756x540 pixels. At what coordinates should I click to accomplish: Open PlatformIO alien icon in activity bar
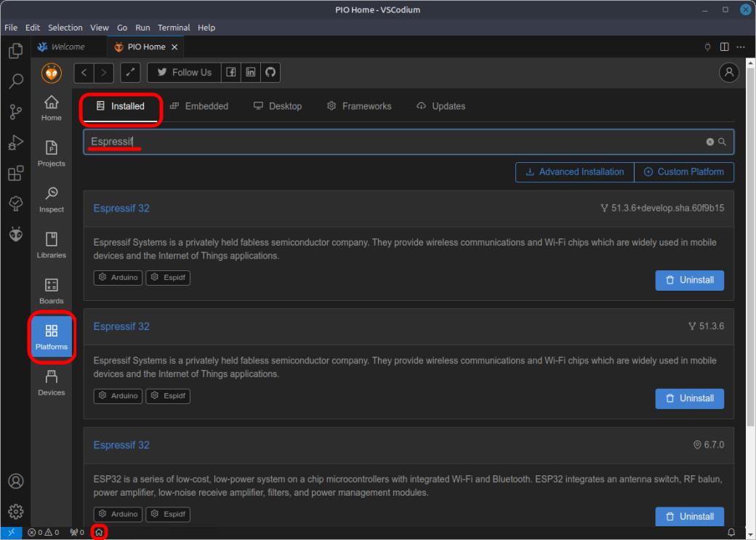point(15,235)
